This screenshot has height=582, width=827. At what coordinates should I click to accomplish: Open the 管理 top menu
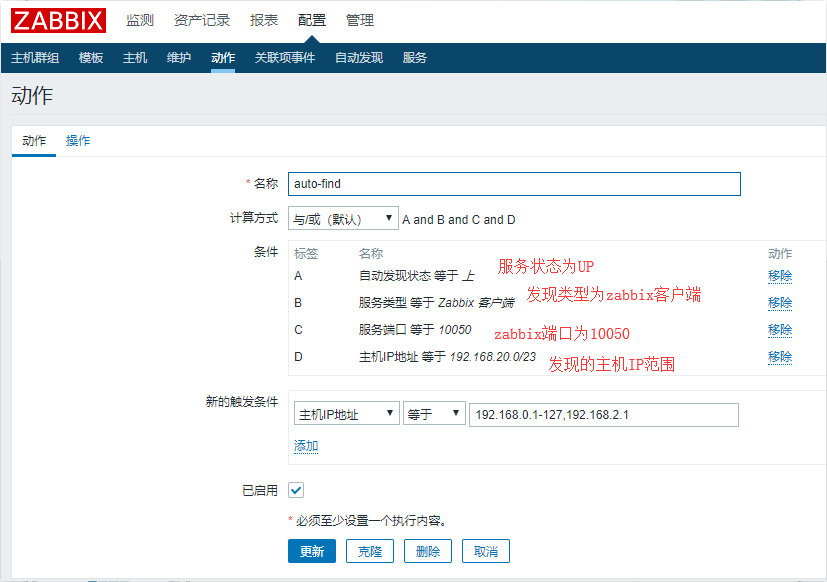coord(360,20)
